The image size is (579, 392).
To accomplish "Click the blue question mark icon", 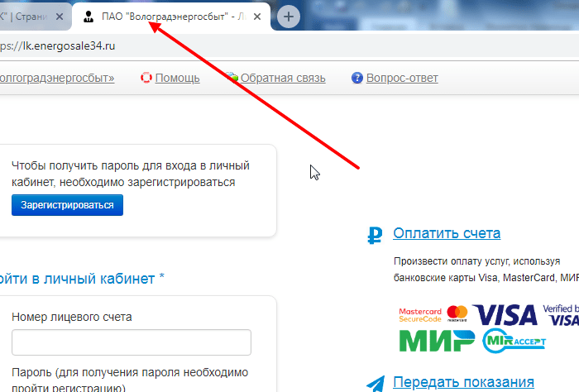I will coord(357,78).
